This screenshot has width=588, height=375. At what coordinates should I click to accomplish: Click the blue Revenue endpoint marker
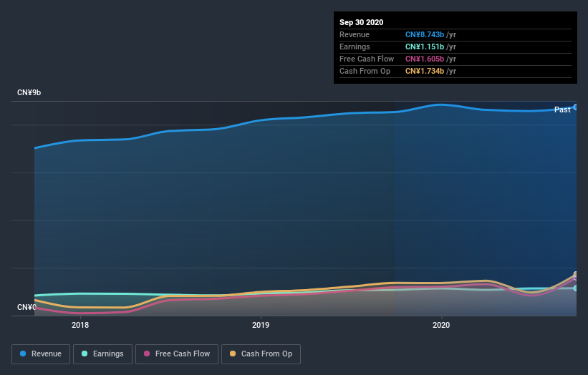point(576,107)
